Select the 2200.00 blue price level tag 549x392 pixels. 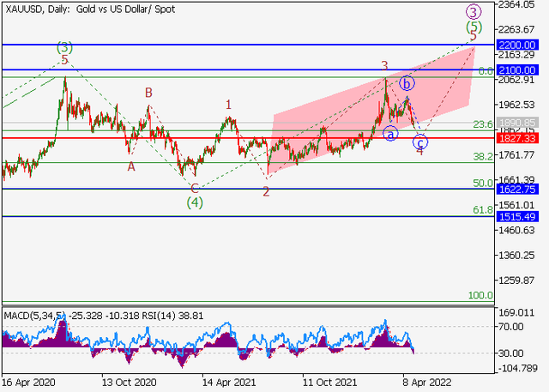[517, 44]
